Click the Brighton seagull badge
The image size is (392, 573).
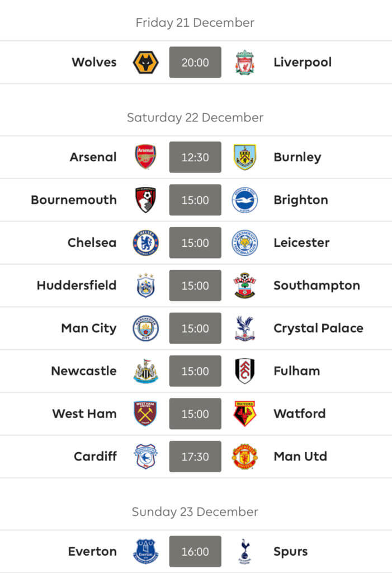pyautogui.click(x=245, y=200)
